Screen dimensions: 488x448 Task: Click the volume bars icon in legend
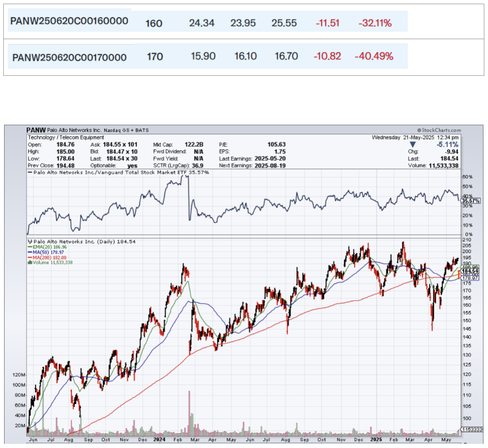coord(30,263)
